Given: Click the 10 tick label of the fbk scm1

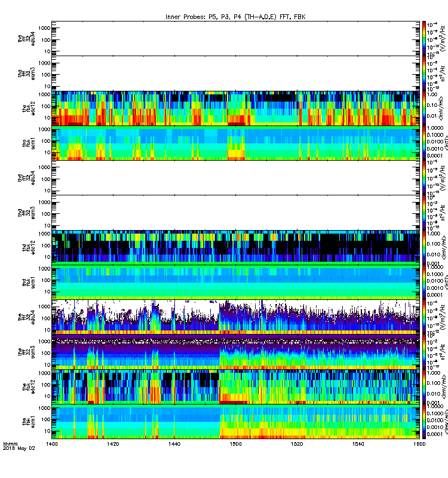Looking at the screenshot, I should [47, 431].
